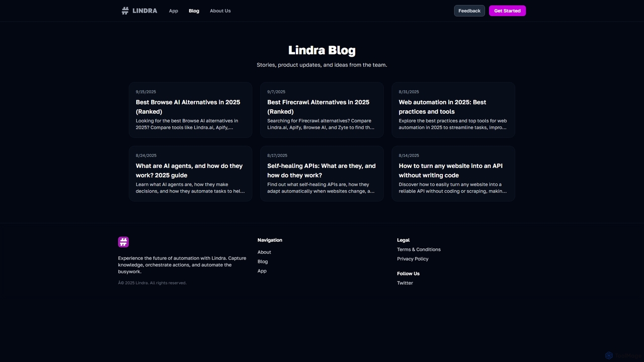This screenshot has width=644, height=362.
Task: Open the App menu item in header
Action: [174, 11]
